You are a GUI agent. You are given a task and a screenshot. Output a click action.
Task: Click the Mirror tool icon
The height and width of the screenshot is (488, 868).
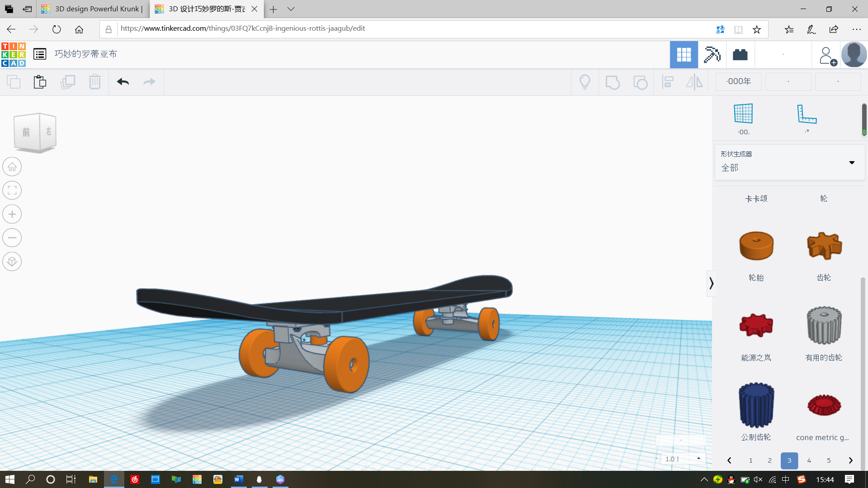tap(694, 82)
